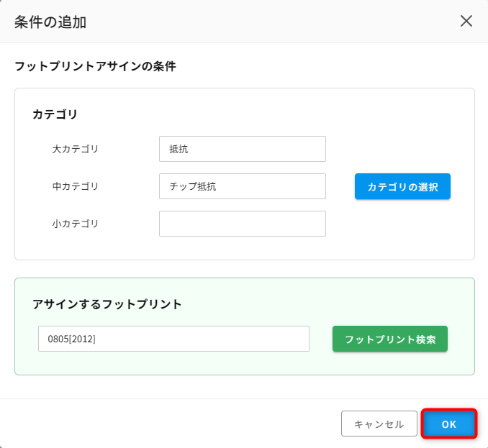The height and width of the screenshot is (448, 488).
Task: Click the footprint field showing 0805[2012]
Action: click(x=173, y=339)
